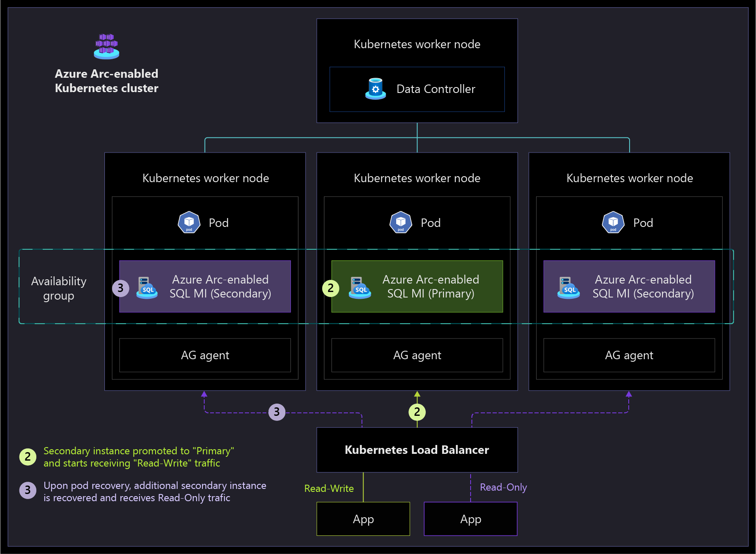
Task: Click the green SQL MI (Primary) box
Action: click(417, 287)
